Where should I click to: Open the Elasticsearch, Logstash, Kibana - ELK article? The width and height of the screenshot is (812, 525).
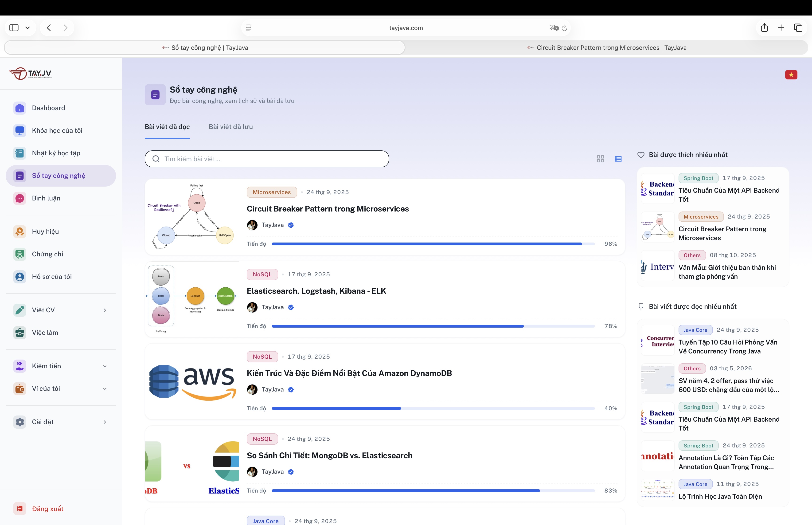[316, 291]
